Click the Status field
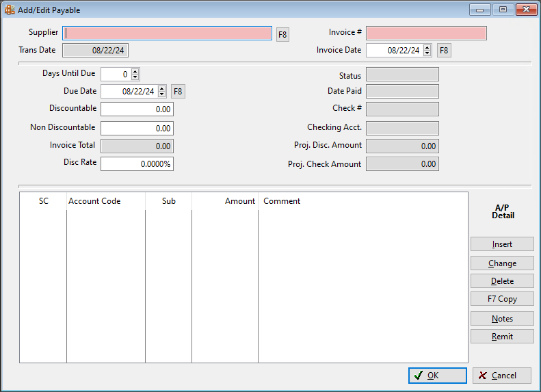Image resolution: width=541 pixels, height=392 pixels. 402,74
